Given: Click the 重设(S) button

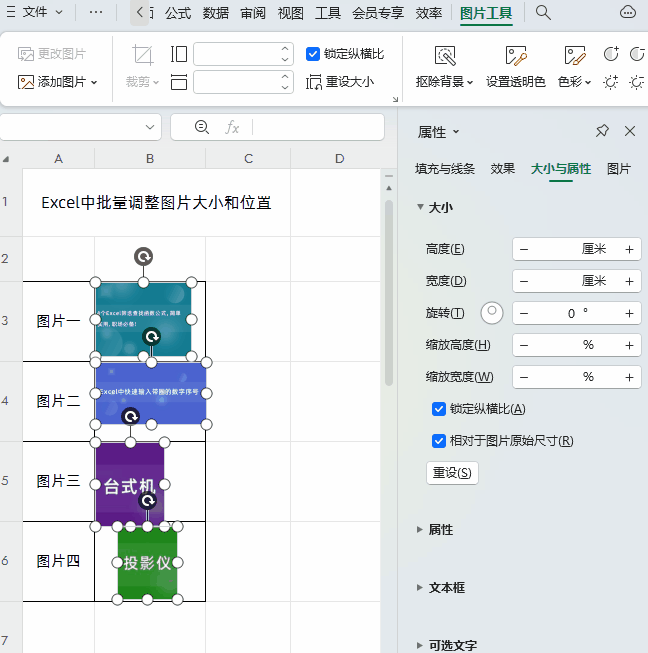Looking at the screenshot, I should pos(452,473).
